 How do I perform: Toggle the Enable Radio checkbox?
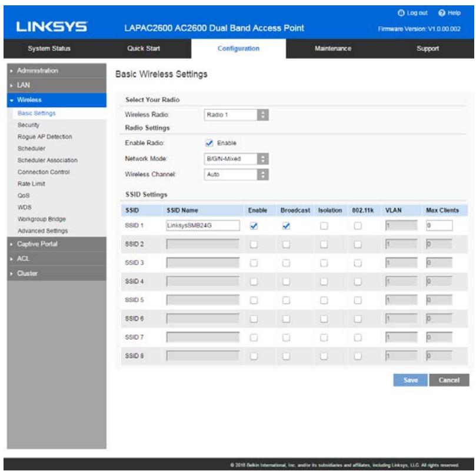click(209, 143)
